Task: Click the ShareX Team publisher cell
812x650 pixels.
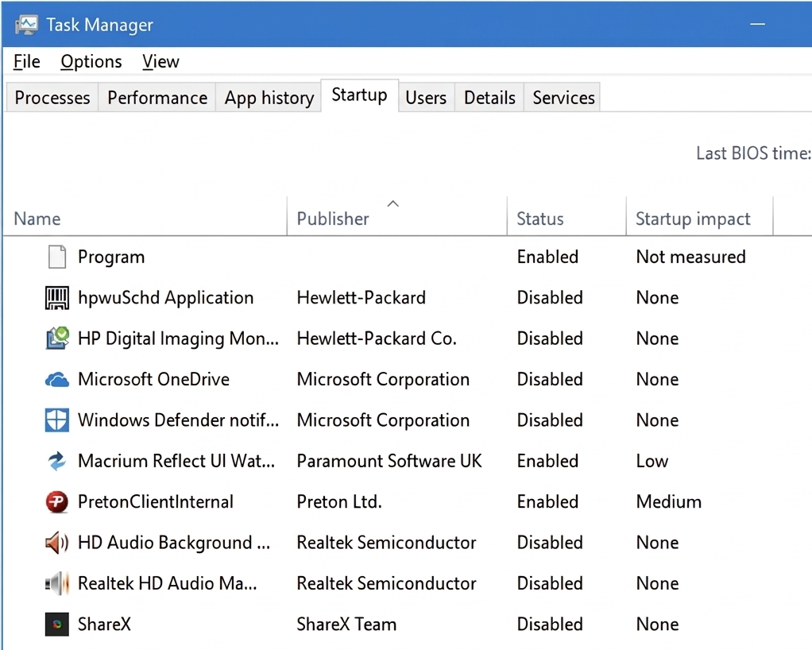Action: [x=346, y=624]
